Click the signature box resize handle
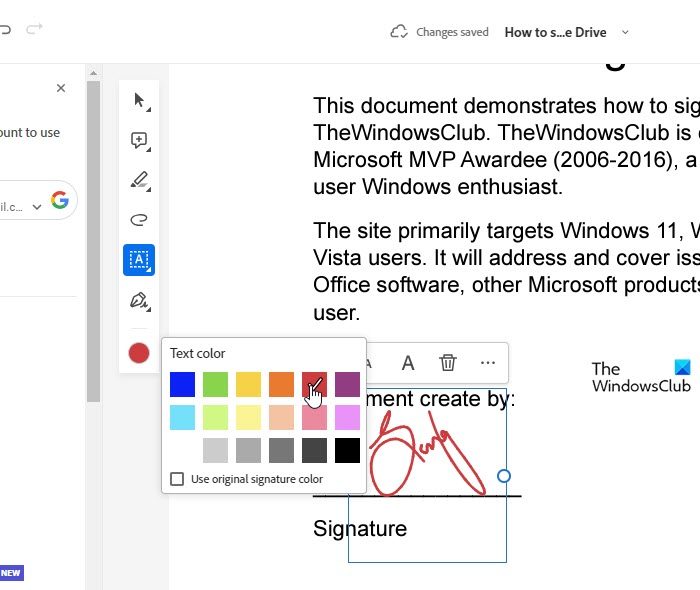This screenshot has width=700, height=590. tap(504, 476)
